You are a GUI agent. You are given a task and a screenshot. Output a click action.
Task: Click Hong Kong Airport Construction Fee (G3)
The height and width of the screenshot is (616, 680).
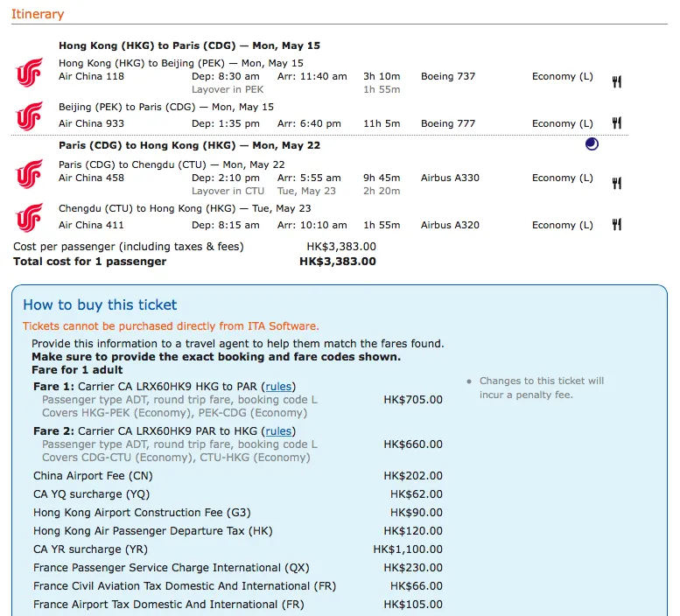click(x=142, y=513)
